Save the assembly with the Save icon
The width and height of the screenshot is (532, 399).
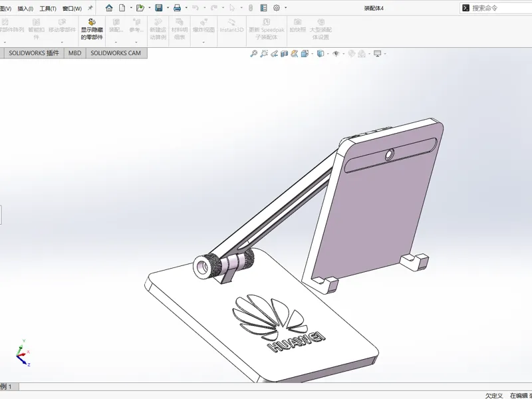(x=158, y=8)
